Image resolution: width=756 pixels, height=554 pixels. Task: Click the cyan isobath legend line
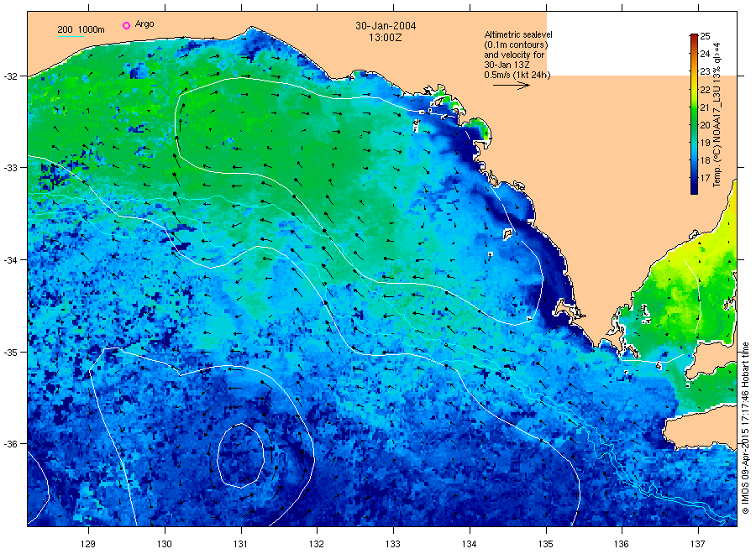click(x=71, y=36)
